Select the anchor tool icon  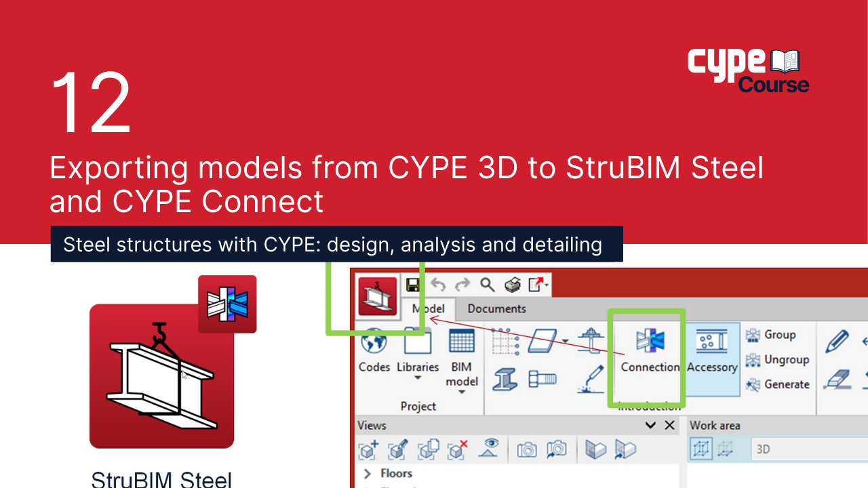point(591,342)
